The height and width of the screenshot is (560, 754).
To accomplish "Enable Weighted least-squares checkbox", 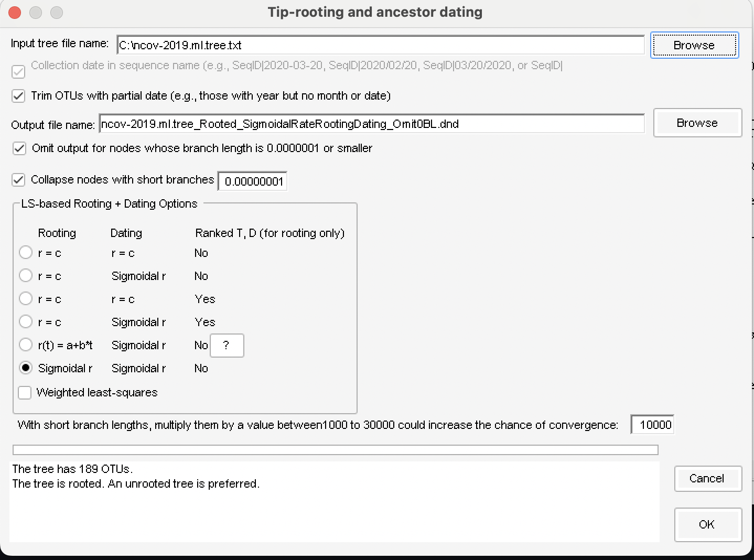I will tap(25, 393).
